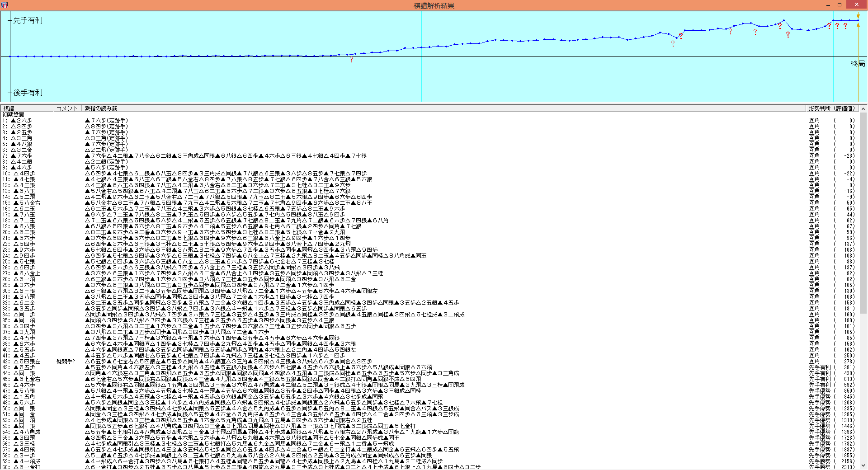Click the 終局 label on the graph

click(858, 64)
